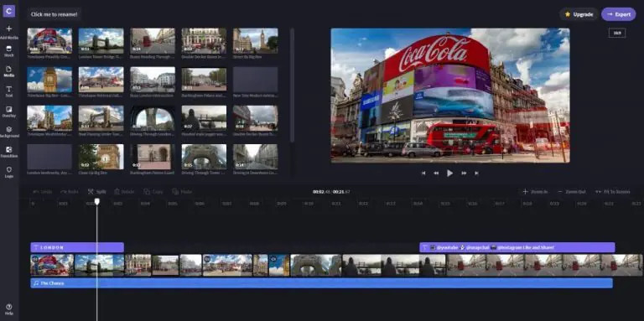Zoom Out on the timeline

tap(572, 192)
